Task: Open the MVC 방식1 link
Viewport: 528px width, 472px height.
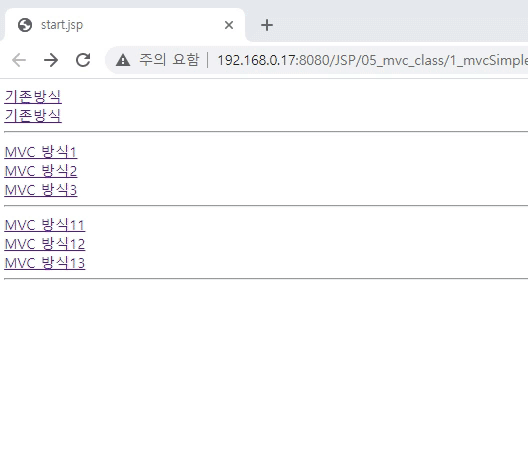Action: (41, 152)
